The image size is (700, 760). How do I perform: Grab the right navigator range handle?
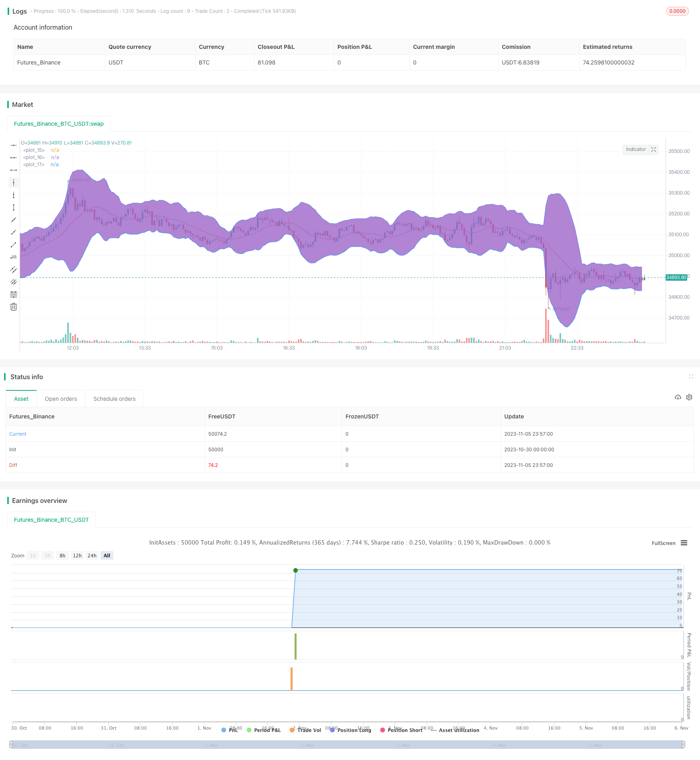(x=683, y=745)
